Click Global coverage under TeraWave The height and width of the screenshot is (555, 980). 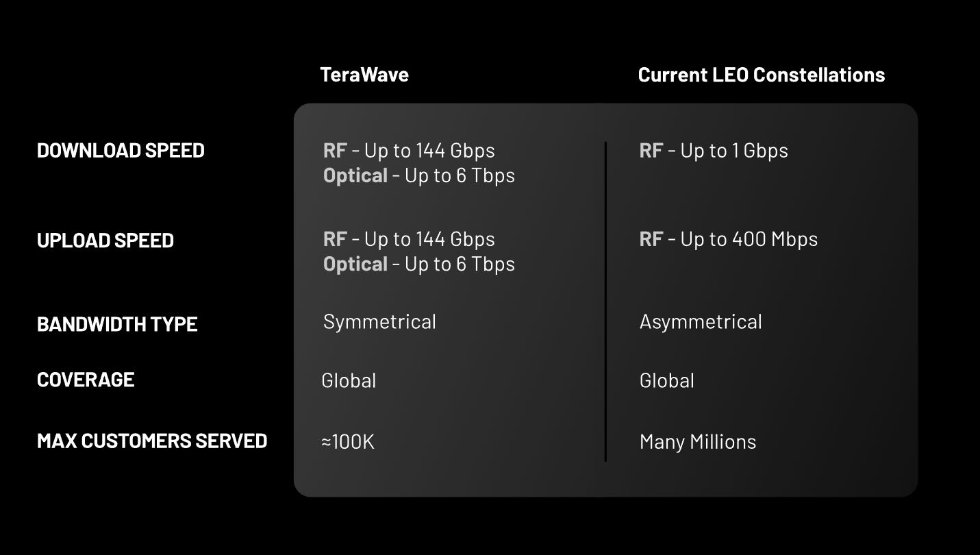[x=349, y=381]
